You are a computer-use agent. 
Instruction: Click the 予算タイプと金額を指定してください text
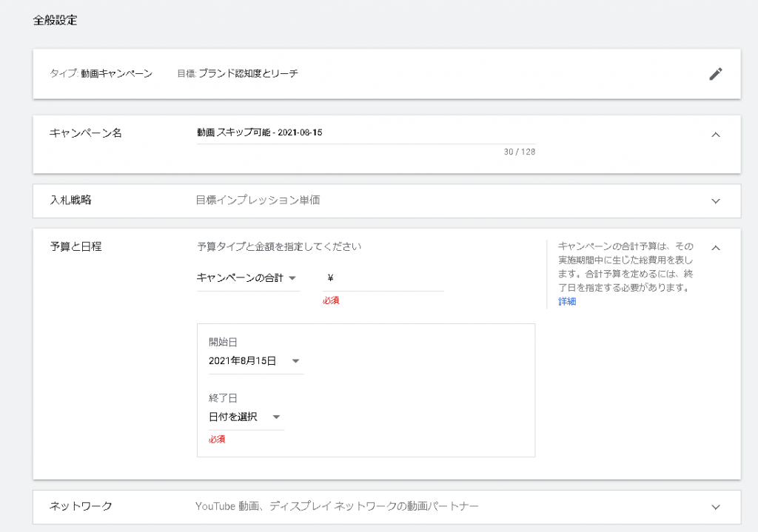279,246
